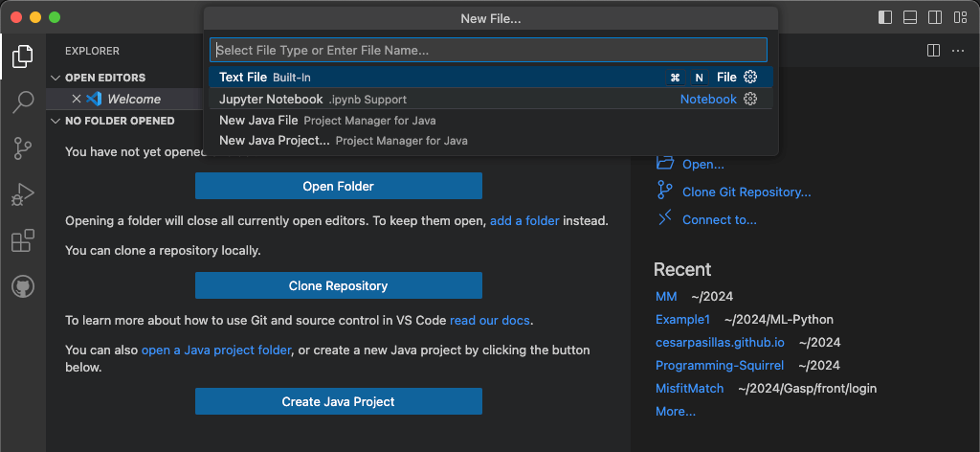
Task: Open the Search view in activity bar
Action: pyautogui.click(x=23, y=102)
